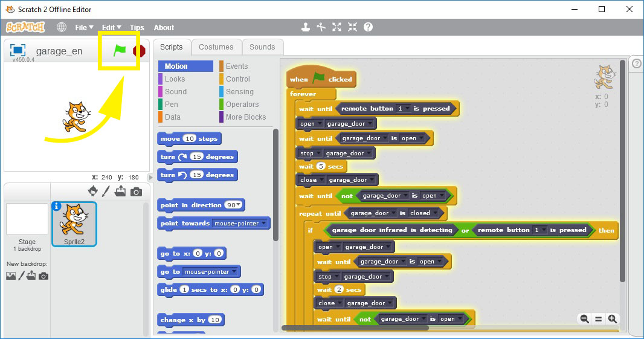Open the language globe menu

point(62,27)
